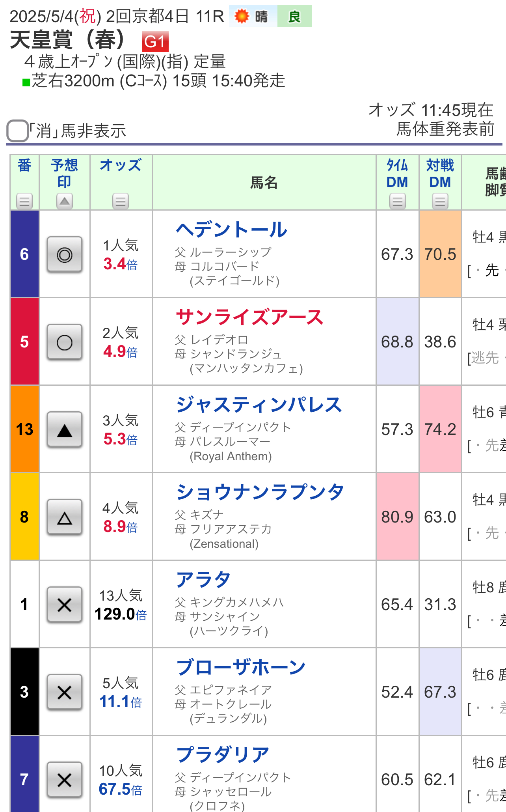The height and width of the screenshot is (812, 506).
Task: Open sort menu under タイムDM column
Action: (x=397, y=201)
